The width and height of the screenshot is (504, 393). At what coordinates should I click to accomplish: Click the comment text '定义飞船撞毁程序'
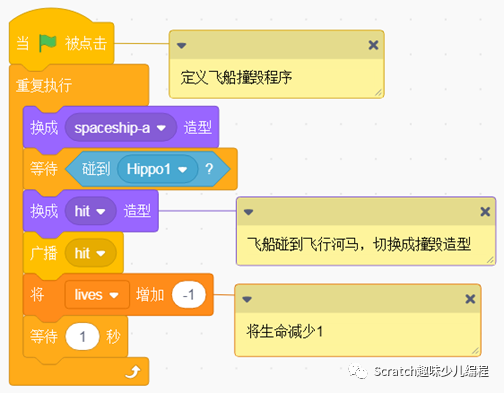click(236, 78)
